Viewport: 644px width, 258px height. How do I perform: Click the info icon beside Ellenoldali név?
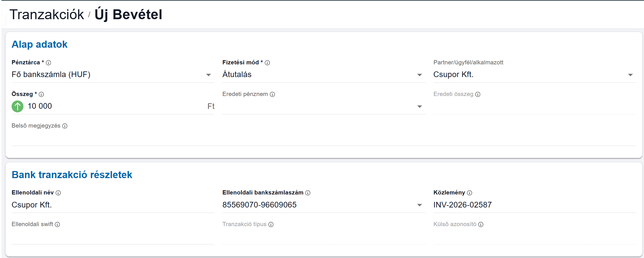tap(58, 193)
